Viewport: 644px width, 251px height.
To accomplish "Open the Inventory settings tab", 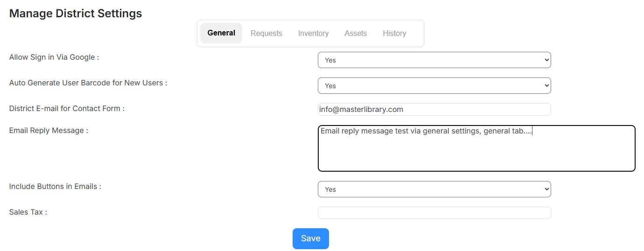I will click(x=313, y=33).
